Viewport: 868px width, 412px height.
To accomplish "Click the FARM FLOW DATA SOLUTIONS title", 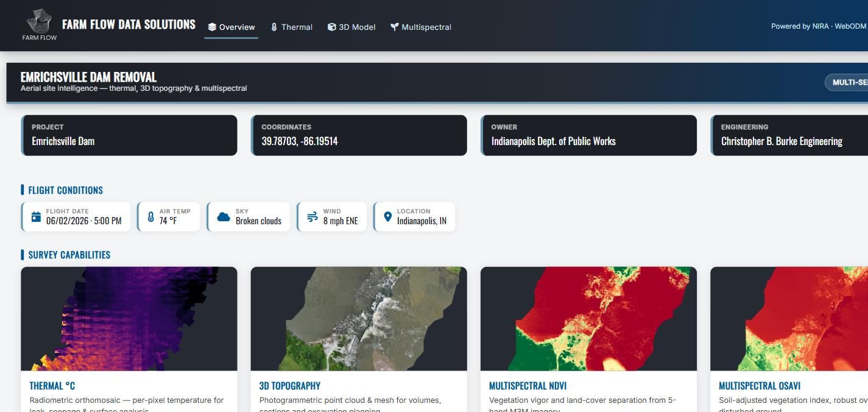I will point(129,24).
